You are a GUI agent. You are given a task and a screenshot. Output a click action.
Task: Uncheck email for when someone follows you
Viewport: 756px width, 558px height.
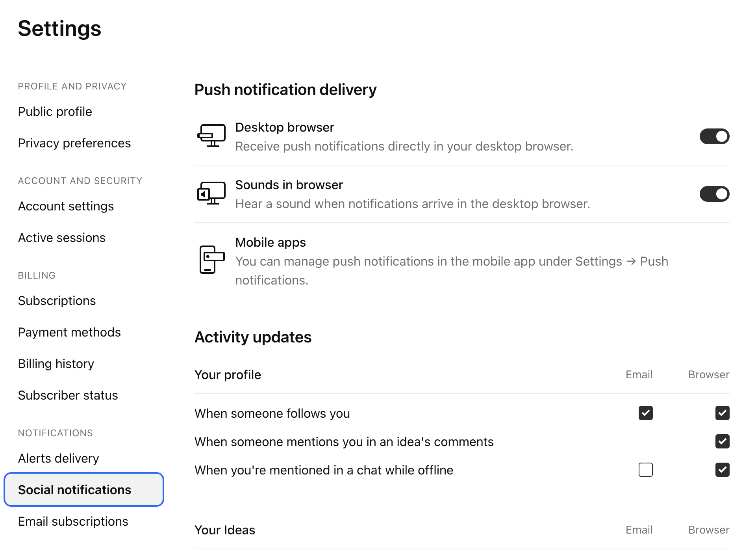coord(645,413)
